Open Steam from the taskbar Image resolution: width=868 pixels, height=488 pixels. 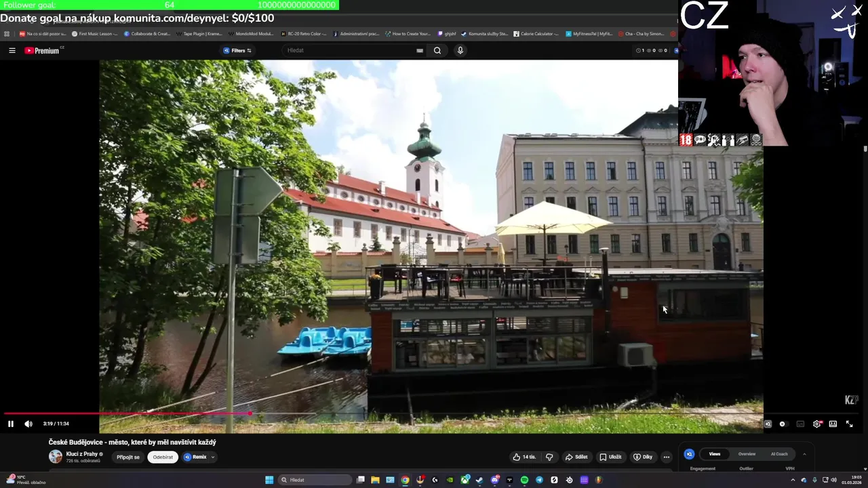(x=479, y=480)
